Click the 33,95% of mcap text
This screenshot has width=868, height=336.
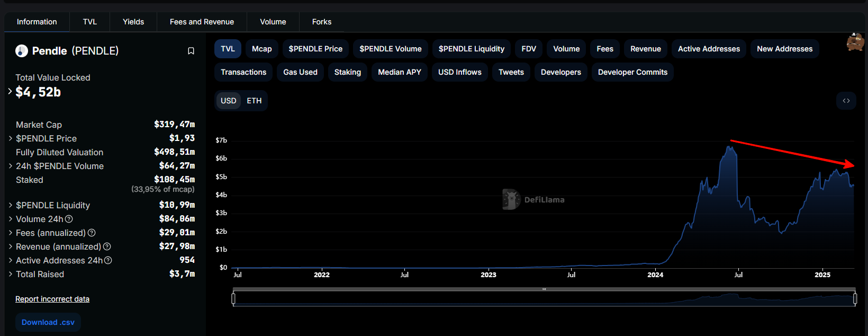point(163,189)
